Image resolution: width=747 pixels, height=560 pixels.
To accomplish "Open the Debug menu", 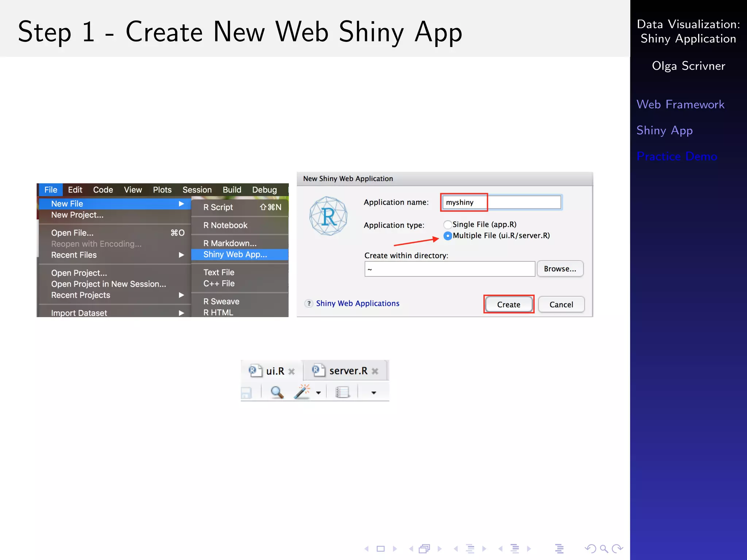I will (x=264, y=190).
